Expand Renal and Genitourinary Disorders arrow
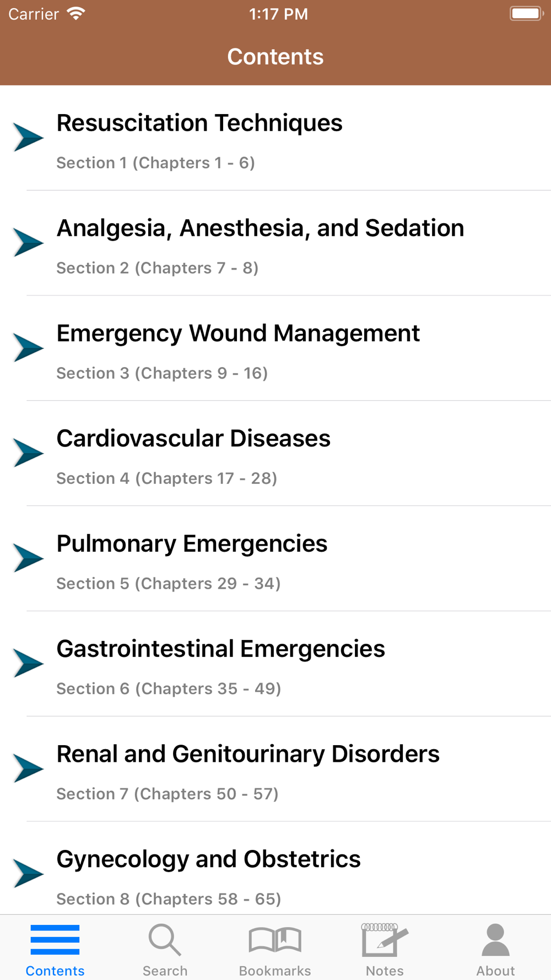Viewport: 551px width, 980px height. tap(28, 768)
